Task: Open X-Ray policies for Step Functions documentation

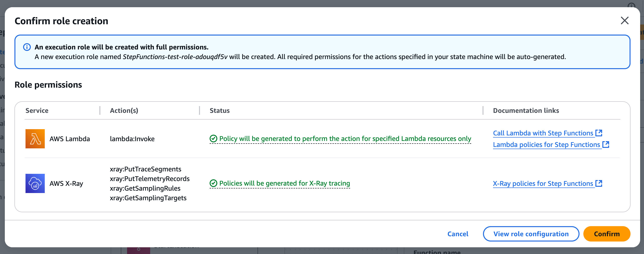Action: point(543,183)
